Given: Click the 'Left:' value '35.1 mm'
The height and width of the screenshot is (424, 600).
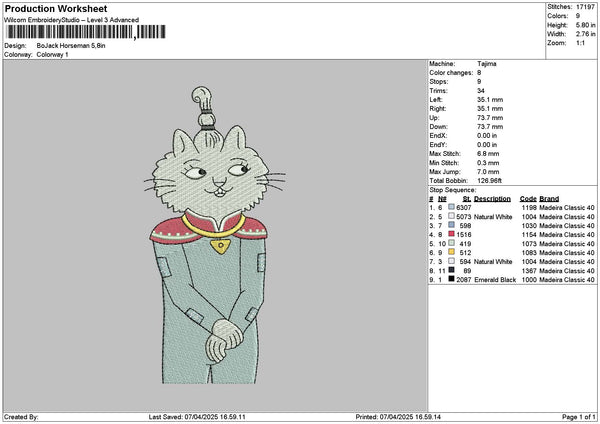Looking at the screenshot, I should (x=490, y=100).
